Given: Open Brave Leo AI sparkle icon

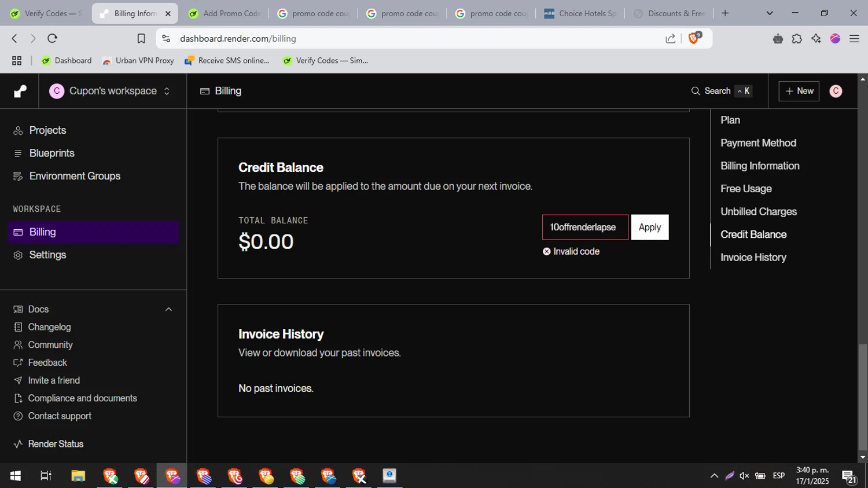Looking at the screenshot, I should pos(816,39).
